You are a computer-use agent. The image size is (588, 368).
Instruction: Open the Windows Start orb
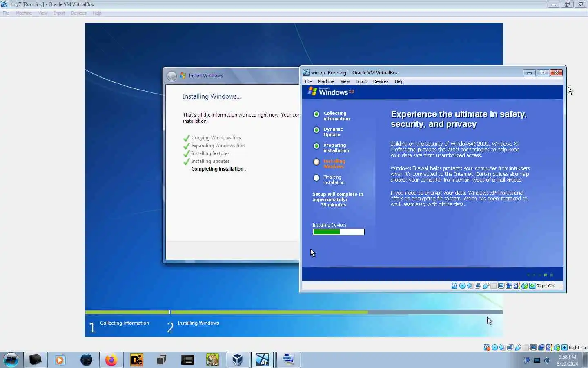coord(11,360)
